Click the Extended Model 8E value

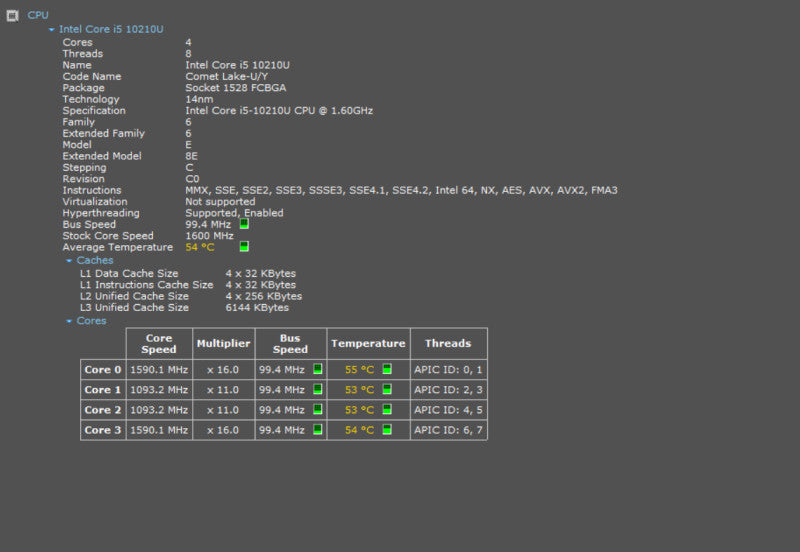pyautogui.click(x=191, y=156)
